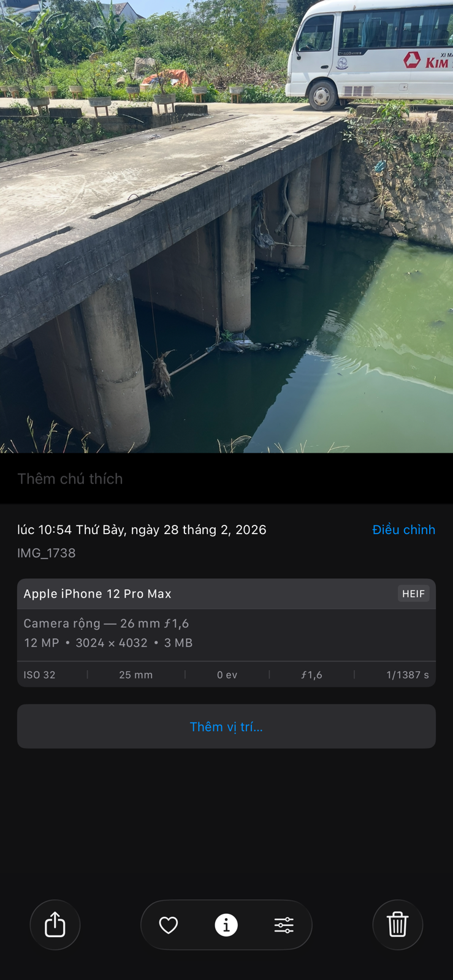This screenshot has width=453, height=980.
Task: Tap the "Camera rộng — 26 mm" lens line
Action: pyautogui.click(x=106, y=624)
